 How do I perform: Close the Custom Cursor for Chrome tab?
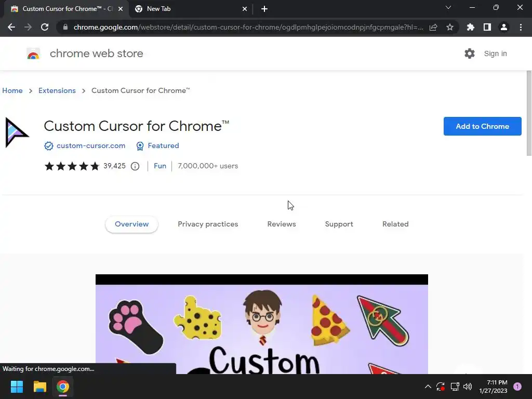(121, 9)
